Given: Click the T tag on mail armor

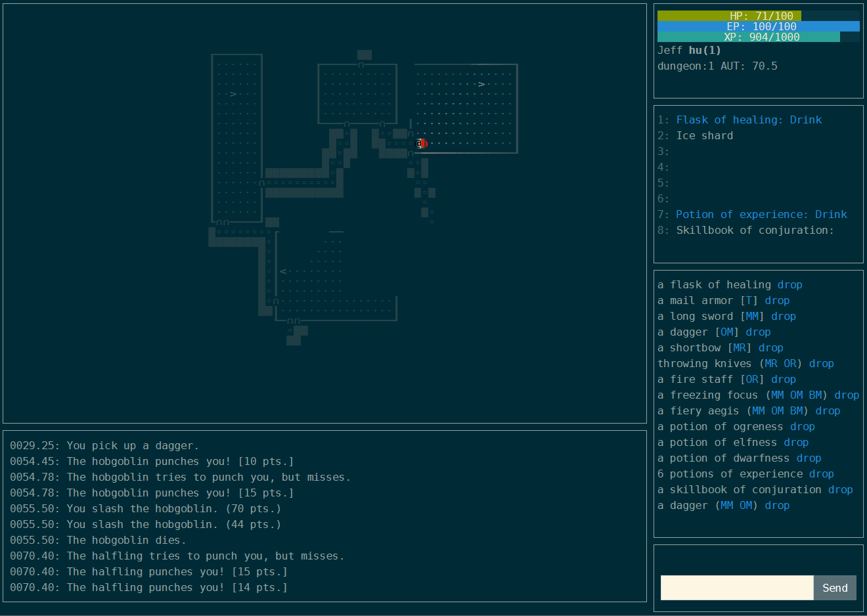Looking at the screenshot, I should [749, 300].
